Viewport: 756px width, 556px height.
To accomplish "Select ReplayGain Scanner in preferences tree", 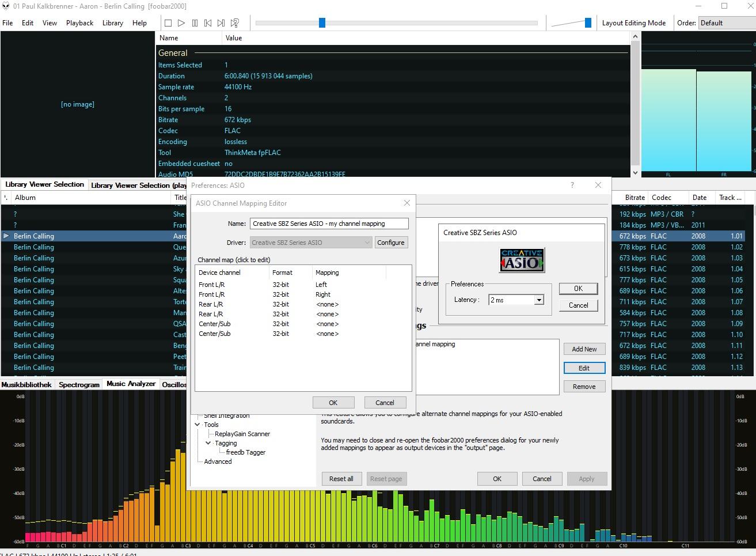I will 242,434.
